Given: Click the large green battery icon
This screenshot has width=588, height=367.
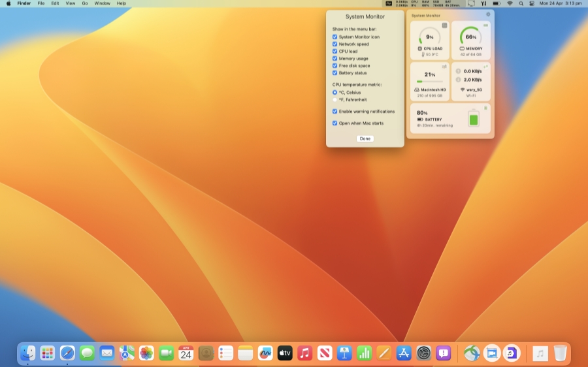Looking at the screenshot, I should (x=474, y=119).
